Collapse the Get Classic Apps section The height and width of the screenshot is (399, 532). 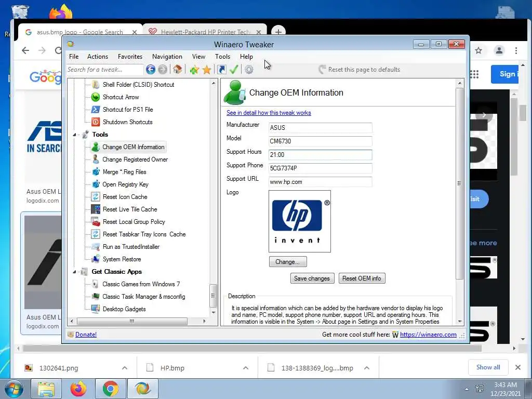point(74,272)
